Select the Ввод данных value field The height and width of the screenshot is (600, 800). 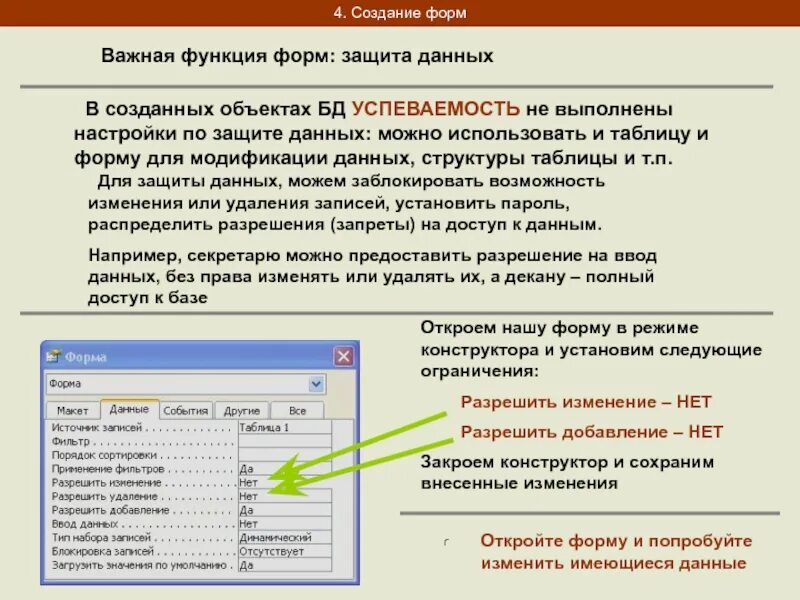click(285, 524)
